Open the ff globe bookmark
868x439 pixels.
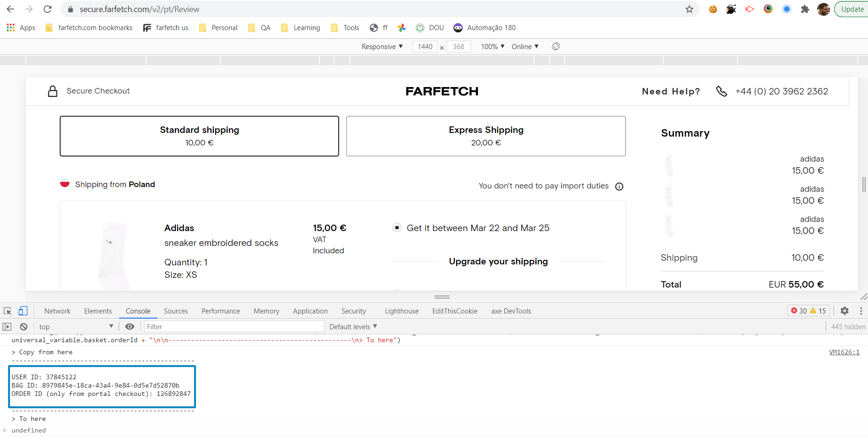(378, 28)
